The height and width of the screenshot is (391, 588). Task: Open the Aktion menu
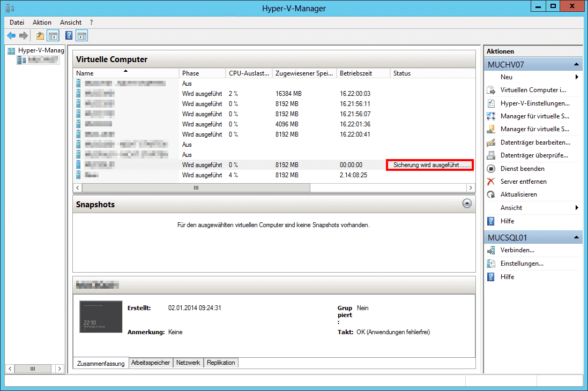pos(42,22)
